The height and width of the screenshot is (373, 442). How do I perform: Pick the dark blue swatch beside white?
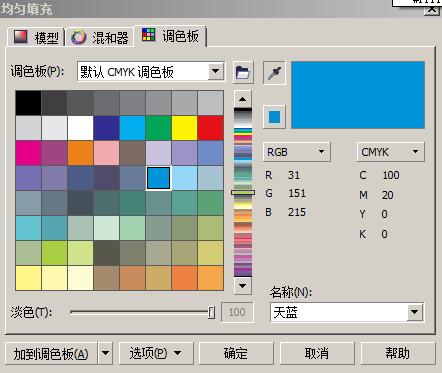106,128
